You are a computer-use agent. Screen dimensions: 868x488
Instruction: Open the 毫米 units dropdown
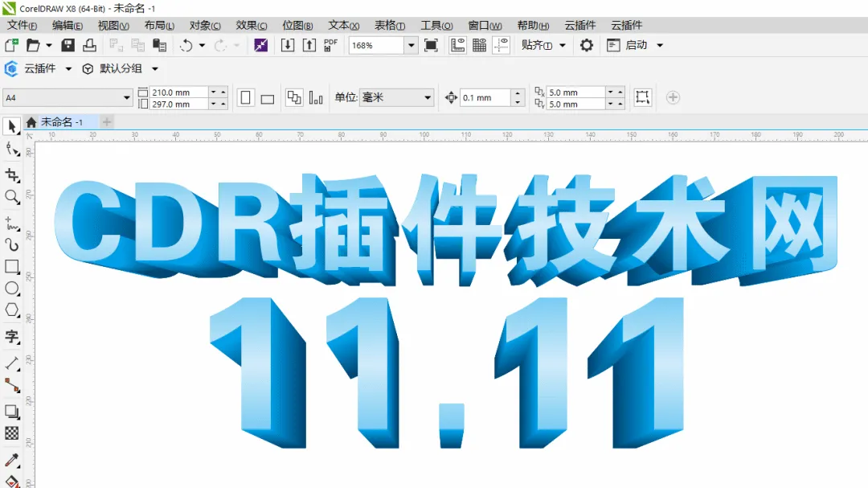428,98
